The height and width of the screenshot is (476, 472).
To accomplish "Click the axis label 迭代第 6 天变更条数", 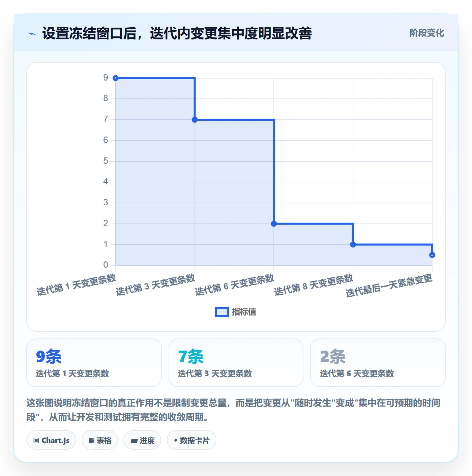I will pyautogui.click(x=235, y=285).
